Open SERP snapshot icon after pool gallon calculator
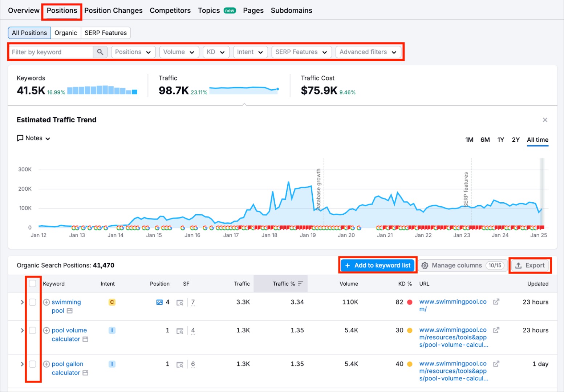The height and width of the screenshot is (392, 564). [85, 373]
